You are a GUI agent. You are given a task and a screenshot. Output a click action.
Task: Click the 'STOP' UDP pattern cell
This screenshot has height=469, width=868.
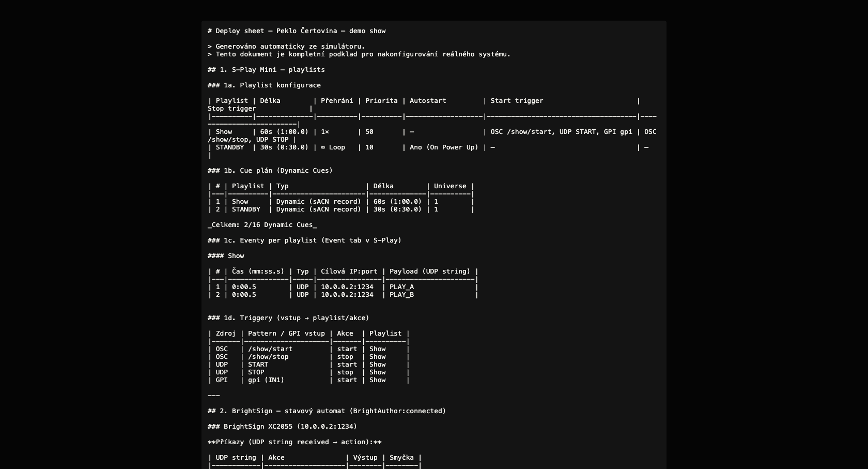point(256,372)
